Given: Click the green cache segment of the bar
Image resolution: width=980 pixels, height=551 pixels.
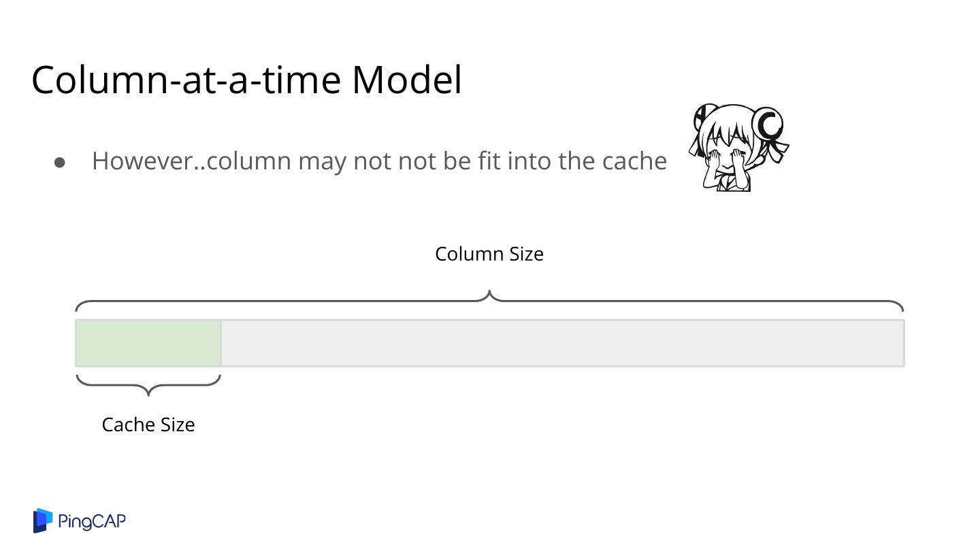Looking at the screenshot, I should pos(148,343).
